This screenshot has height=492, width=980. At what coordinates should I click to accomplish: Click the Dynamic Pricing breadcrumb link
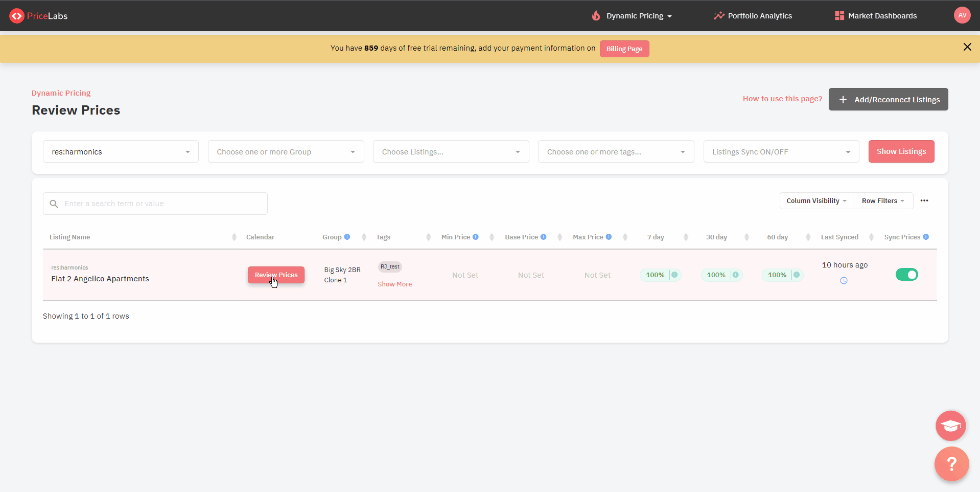(61, 93)
